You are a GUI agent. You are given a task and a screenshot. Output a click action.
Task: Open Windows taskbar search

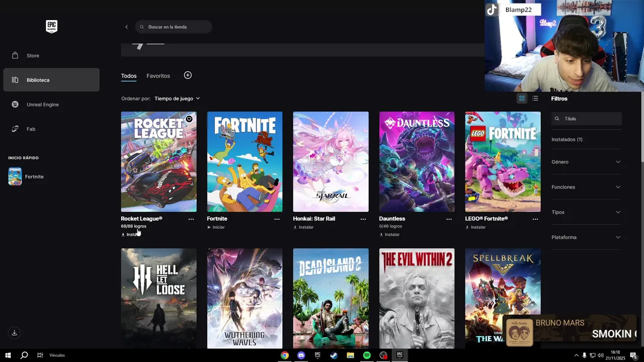click(x=24, y=355)
